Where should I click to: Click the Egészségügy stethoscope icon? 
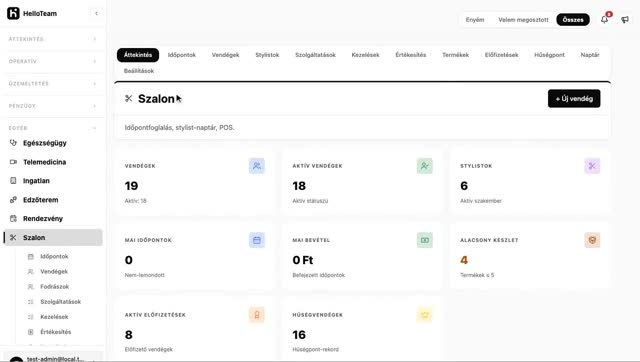(13, 143)
